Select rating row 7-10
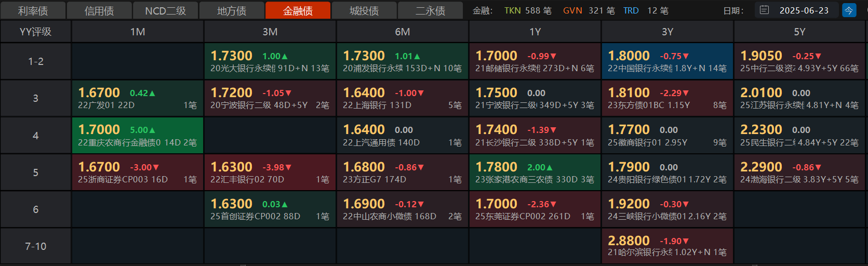The image size is (868, 266). pyautogui.click(x=35, y=246)
